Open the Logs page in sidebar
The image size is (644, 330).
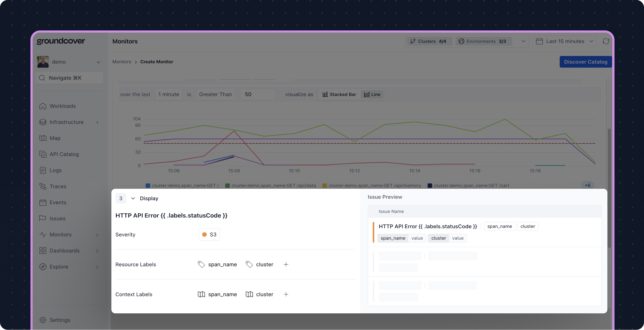[x=55, y=170]
